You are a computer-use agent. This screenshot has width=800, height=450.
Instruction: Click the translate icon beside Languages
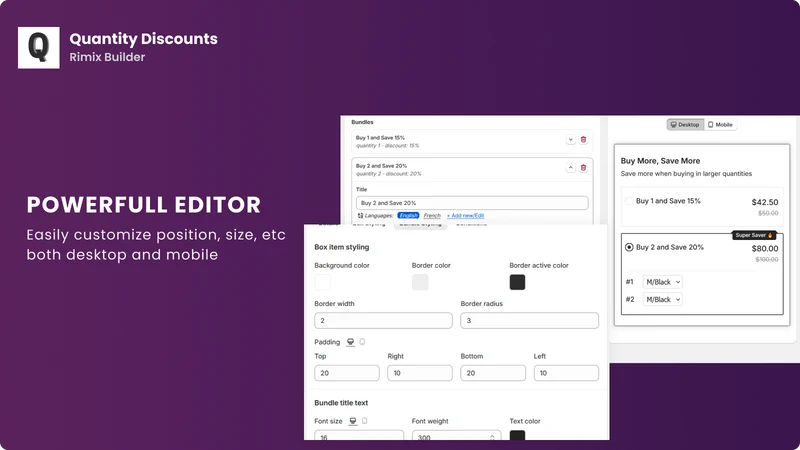click(x=360, y=216)
